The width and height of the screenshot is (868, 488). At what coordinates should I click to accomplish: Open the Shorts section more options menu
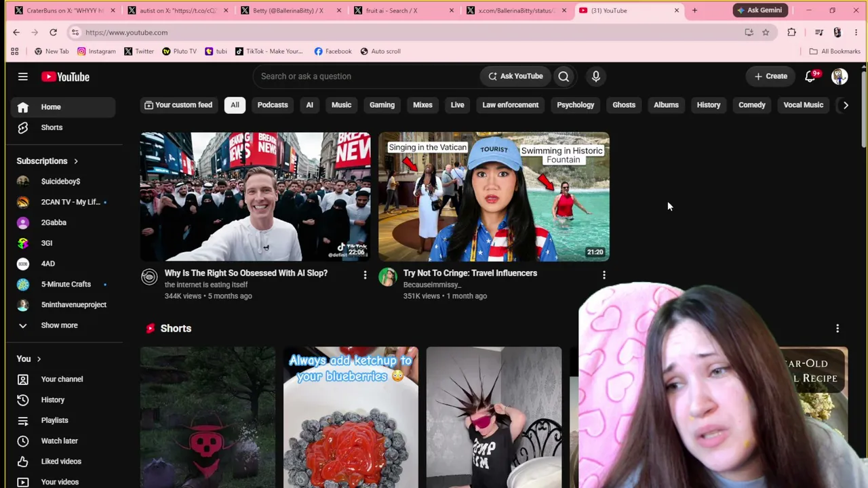pyautogui.click(x=837, y=329)
